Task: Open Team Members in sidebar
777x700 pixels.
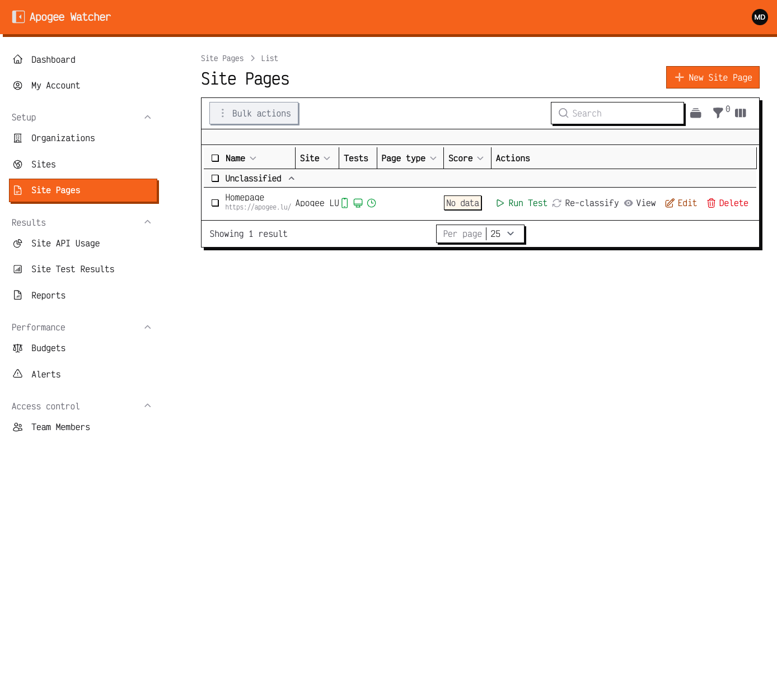Action: pos(83,427)
